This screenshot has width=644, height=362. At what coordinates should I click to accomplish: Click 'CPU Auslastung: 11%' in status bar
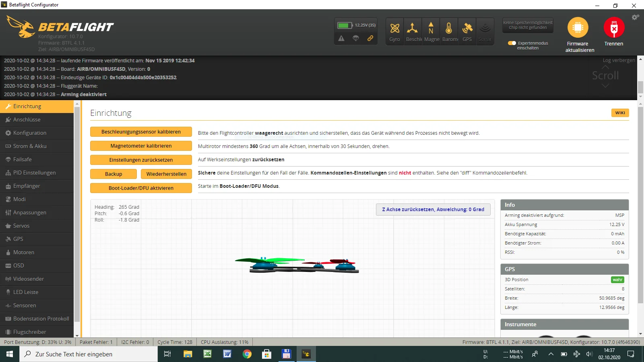[x=225, y=342]
